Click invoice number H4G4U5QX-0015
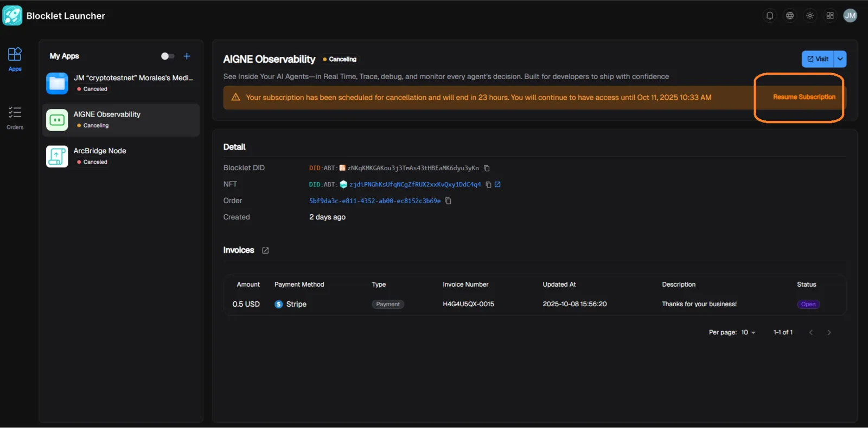868x433 pixels. 468,304
